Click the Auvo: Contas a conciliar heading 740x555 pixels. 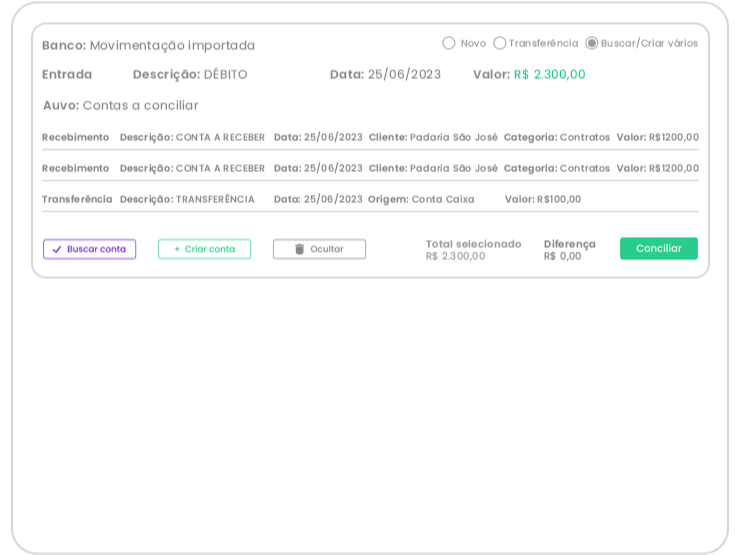click(120, 105)
